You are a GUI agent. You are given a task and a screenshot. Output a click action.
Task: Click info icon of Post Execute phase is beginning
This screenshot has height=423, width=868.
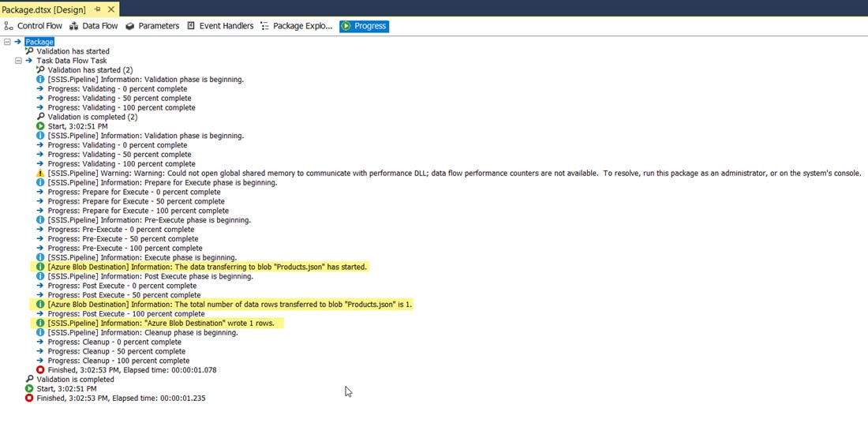pyautogui.click(x=40, y=276)
